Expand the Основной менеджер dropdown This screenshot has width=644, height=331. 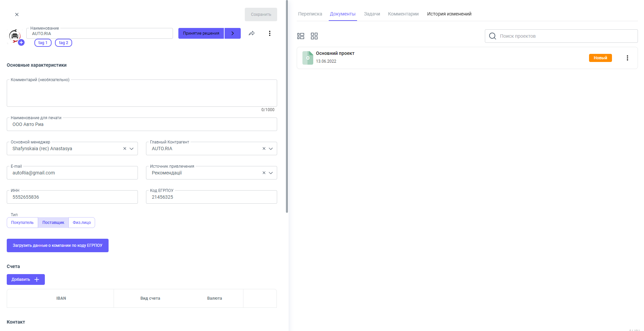coord(131,148)
